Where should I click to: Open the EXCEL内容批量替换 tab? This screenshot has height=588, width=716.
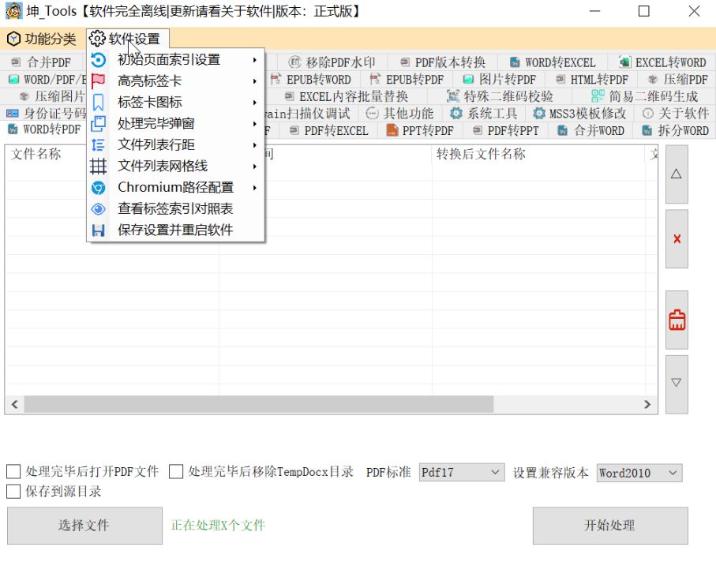[x=346, y=96]
